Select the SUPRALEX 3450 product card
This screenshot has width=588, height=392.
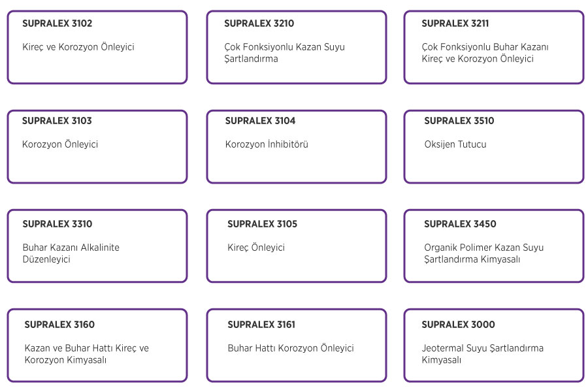[494, 246]
